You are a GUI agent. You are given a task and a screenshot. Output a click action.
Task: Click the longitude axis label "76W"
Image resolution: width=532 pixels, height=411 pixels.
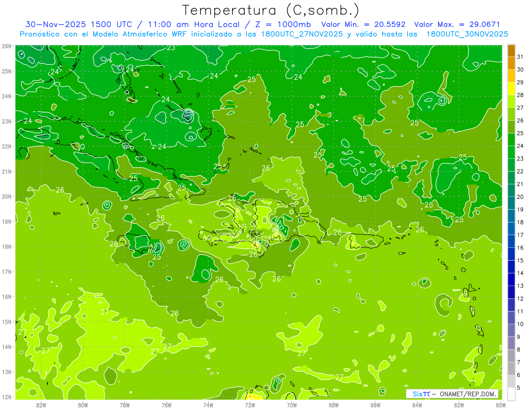point(166,405)
